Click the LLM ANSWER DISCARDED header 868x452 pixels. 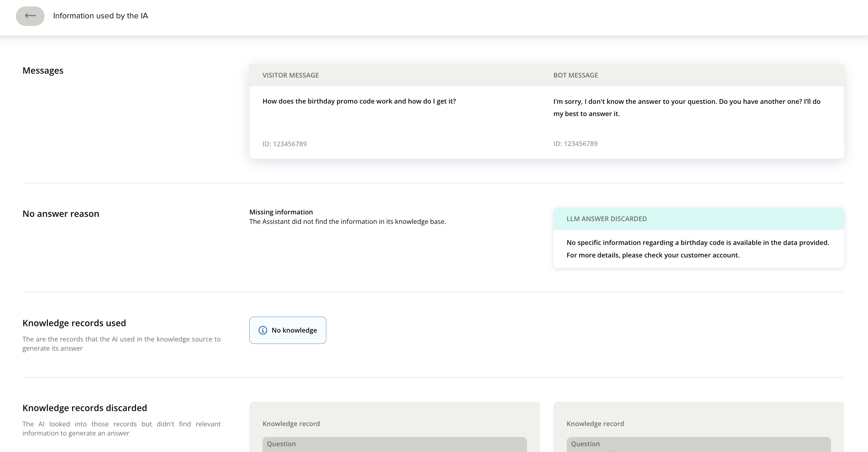(x=606, y=219)
